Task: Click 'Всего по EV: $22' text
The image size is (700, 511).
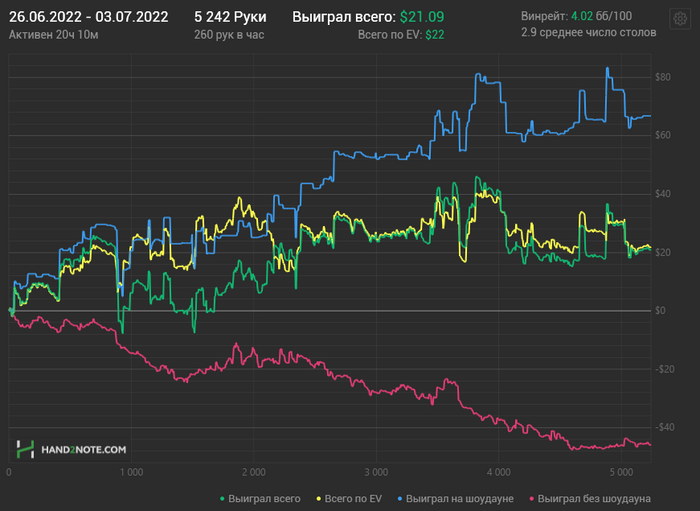Action: coord(401,35)
